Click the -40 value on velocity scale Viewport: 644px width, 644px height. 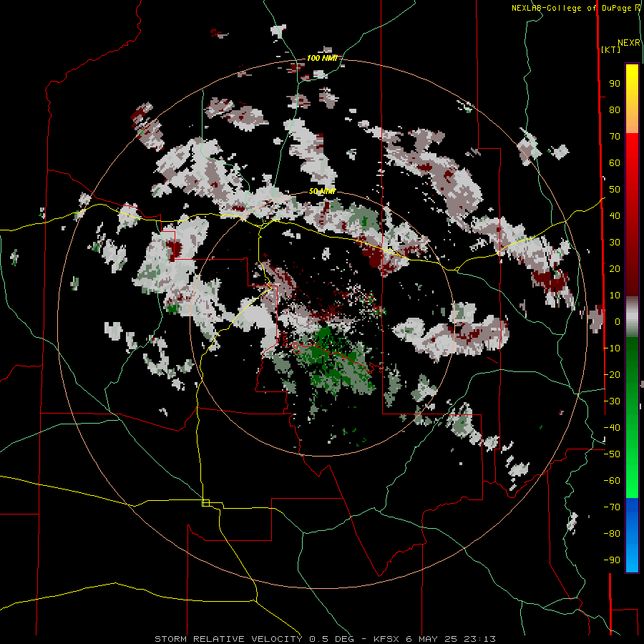[x=612, y=428]
